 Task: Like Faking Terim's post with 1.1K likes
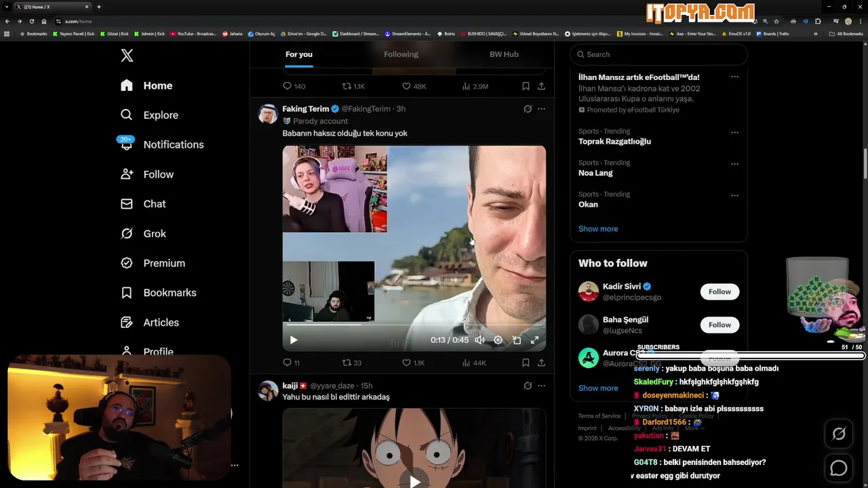click(413, 363)
